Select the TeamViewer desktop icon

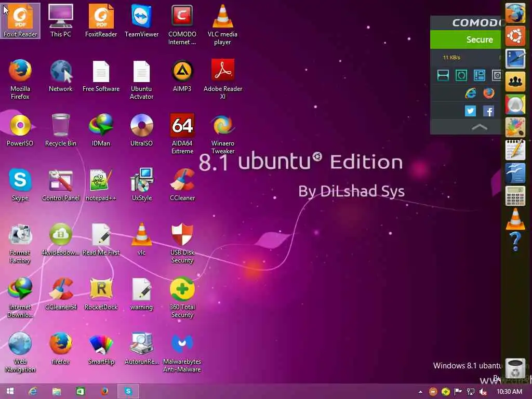pyautogui.click(x=141, y=20)
